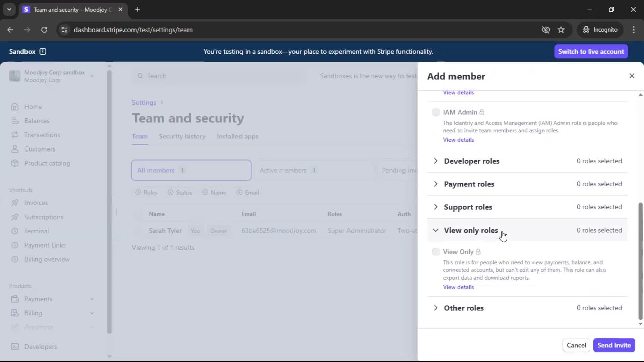
Task: Click the Home sidebar icon
Action: coord(15,107)
